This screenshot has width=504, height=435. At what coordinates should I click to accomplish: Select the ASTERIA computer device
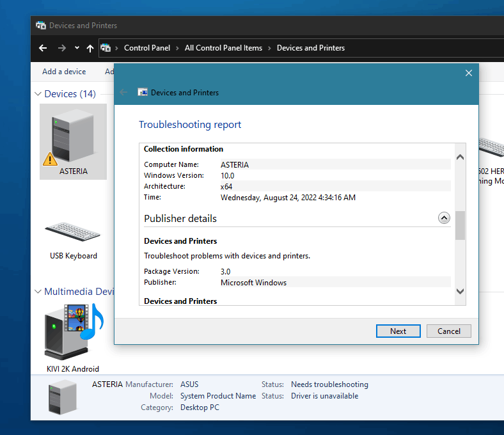74,141
